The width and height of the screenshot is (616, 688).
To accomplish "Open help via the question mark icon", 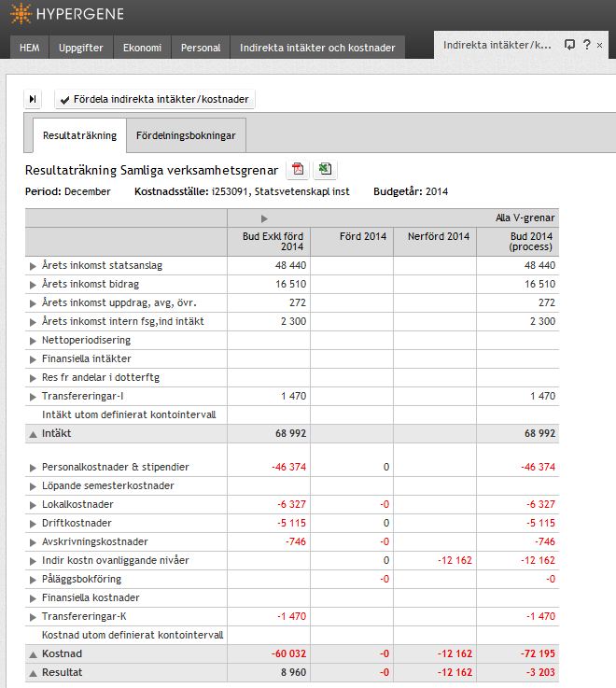I will (587, 44).
